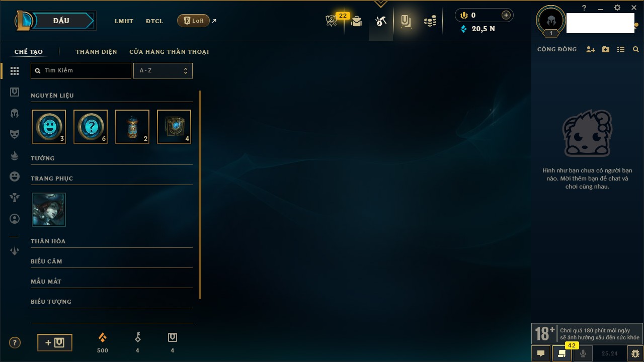
Task: Open the Clash trophy icon with 22 badge
Action: (332, 21)
